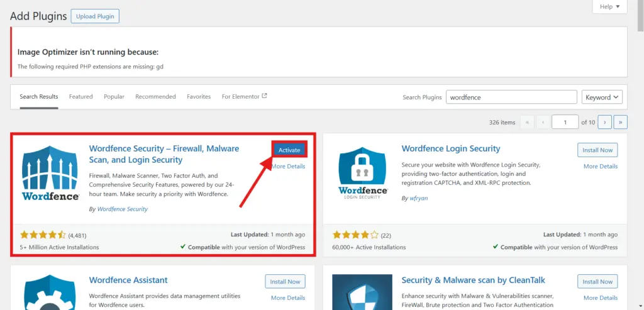644x310 pixels.
Task: Open the wfryan author link
Action: 418,198
